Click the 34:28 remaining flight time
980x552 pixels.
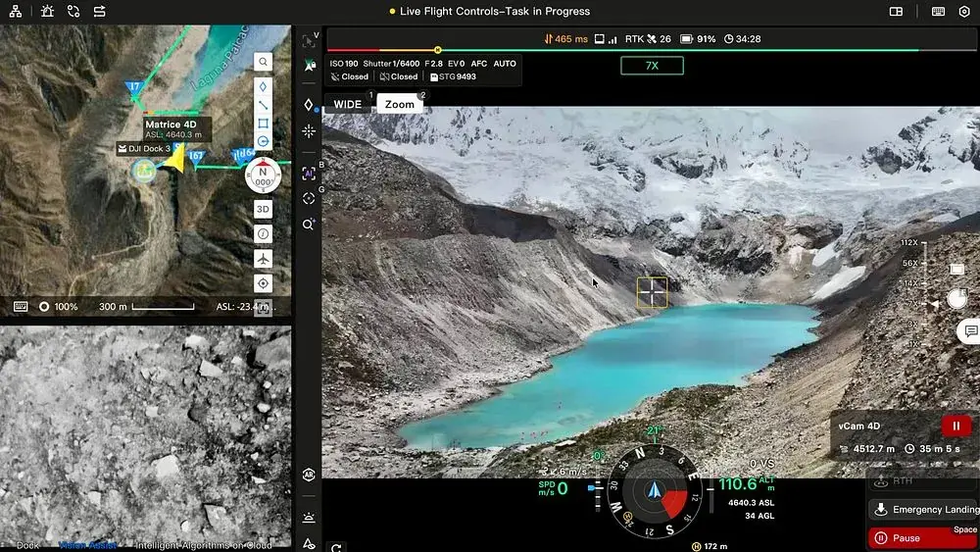tap(743, 39)
